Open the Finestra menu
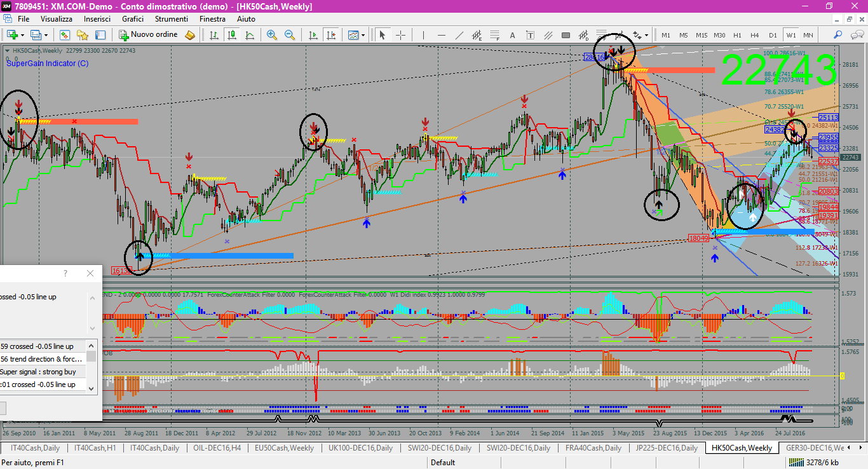This screenshot has height=469, width=868. pyautogui.click(x=212, y=19)
